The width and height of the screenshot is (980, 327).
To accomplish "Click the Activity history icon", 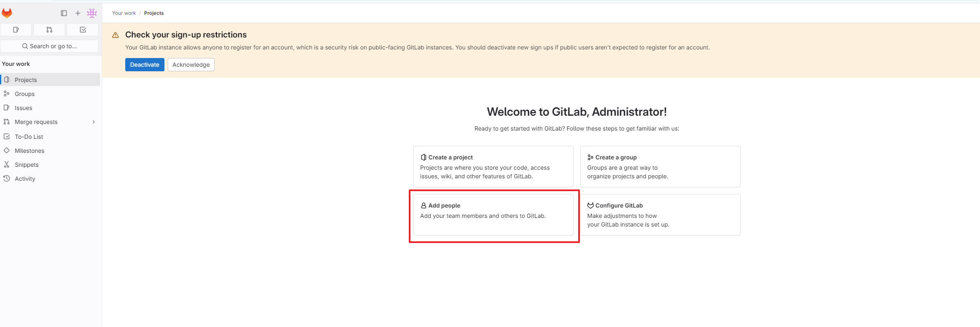I will (7, 178).
